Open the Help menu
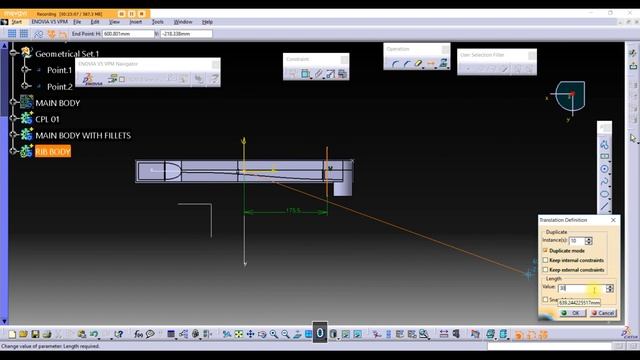640x360 pixels. [207, 22]
